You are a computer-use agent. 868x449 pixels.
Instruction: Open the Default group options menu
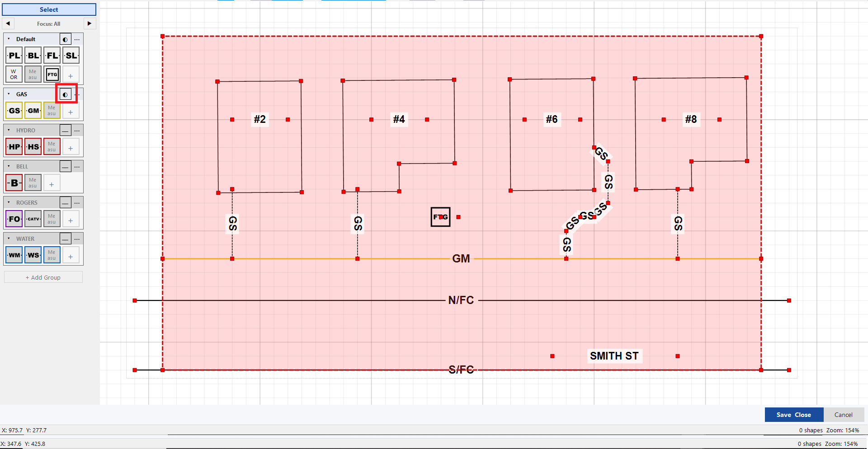(77, 39)
